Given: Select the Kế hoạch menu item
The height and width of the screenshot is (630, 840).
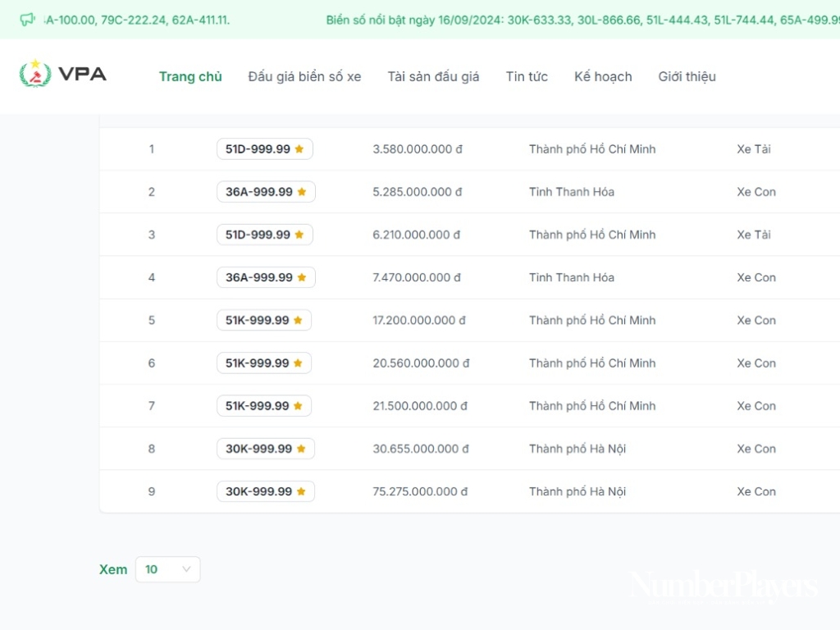Looking at the screenshot, I should tap(603, 76).
